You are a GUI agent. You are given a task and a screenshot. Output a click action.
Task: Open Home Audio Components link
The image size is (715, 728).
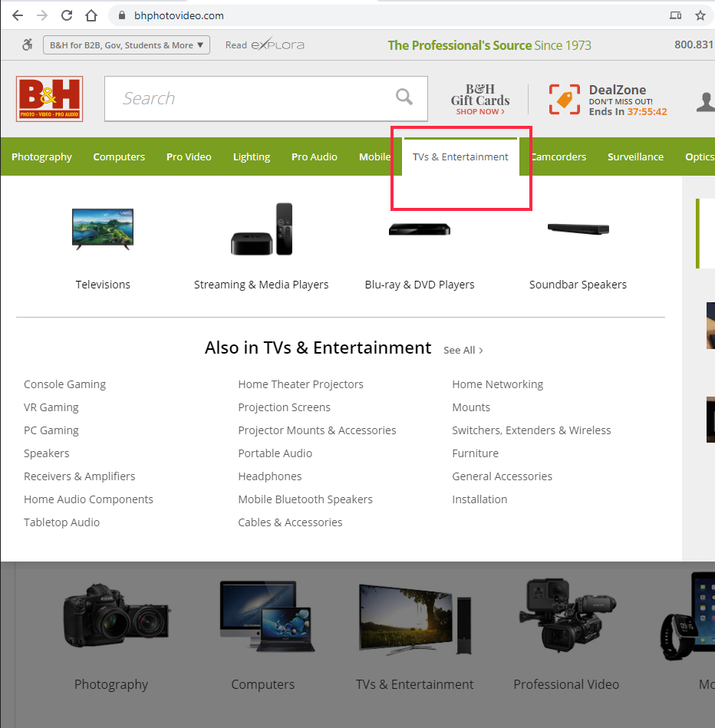[88, 499]
